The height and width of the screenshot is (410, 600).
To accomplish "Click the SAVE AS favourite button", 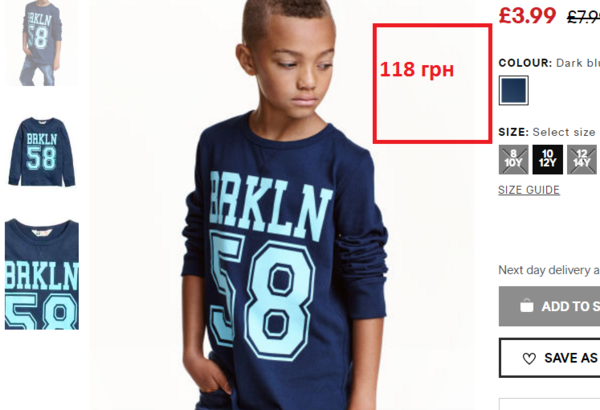I will pos(549,358).
